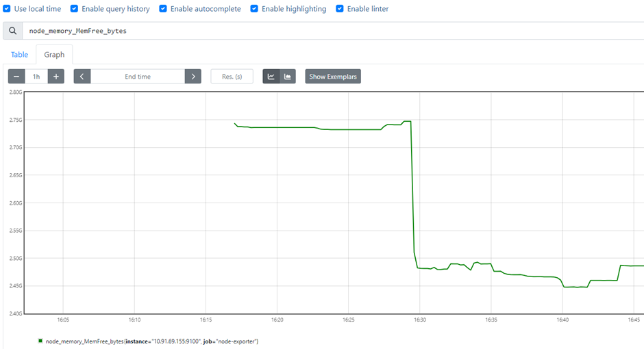Click the search magnifier icon
This screenshot has height=349, width=644.
click(13, 31)
